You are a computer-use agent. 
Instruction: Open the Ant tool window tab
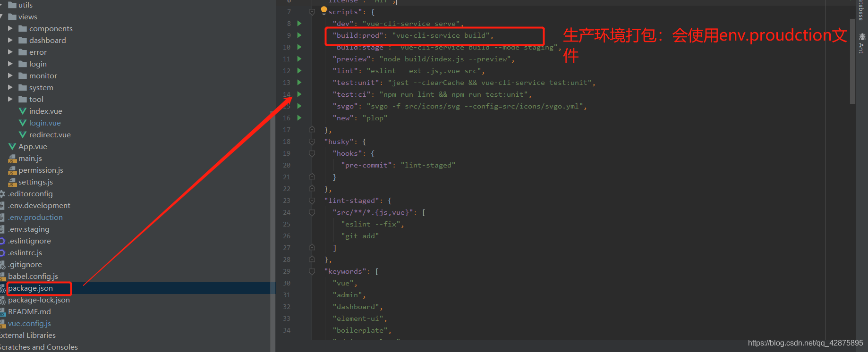click(x=862, y=43)
